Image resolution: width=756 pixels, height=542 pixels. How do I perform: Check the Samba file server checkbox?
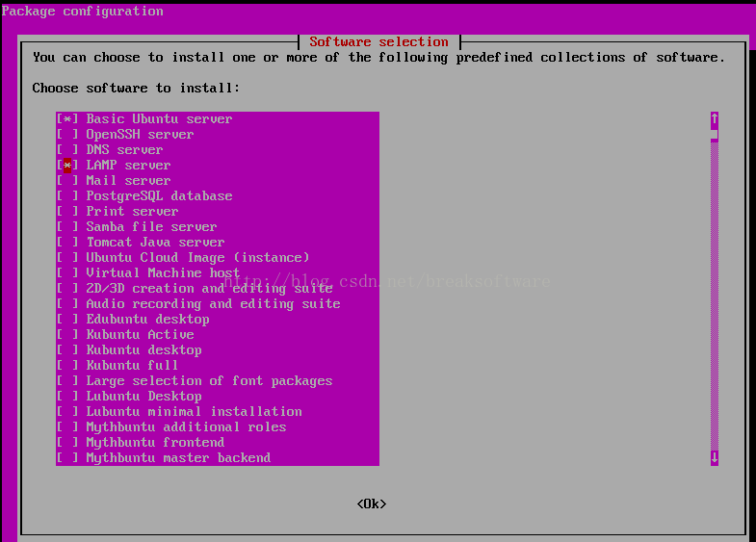coord(67,227)
